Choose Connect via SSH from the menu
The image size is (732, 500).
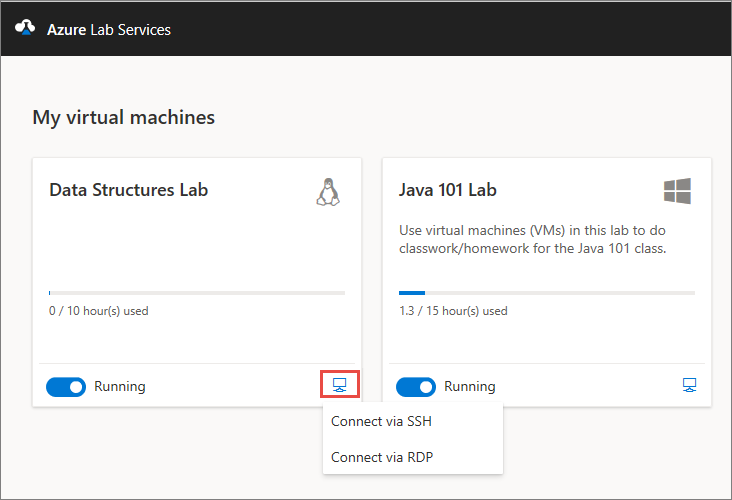click(x=381, y=421)
